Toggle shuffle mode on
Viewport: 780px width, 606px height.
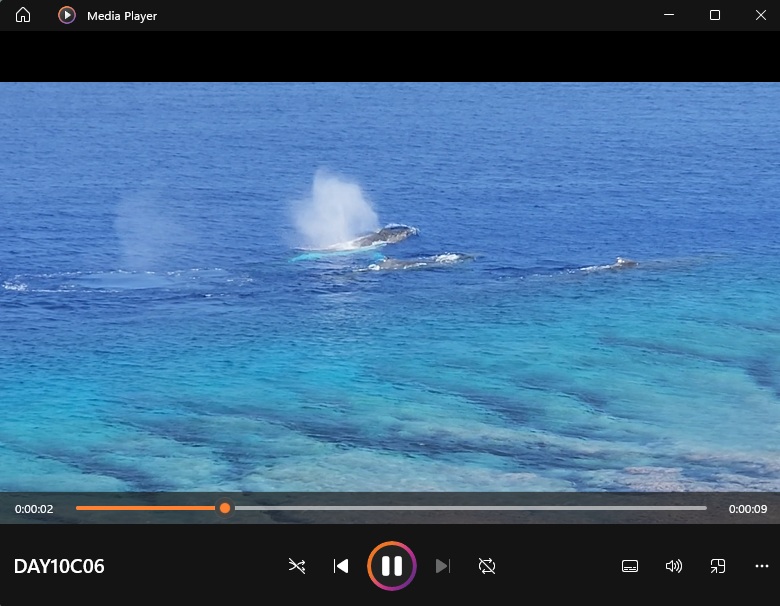coord(297,566)
